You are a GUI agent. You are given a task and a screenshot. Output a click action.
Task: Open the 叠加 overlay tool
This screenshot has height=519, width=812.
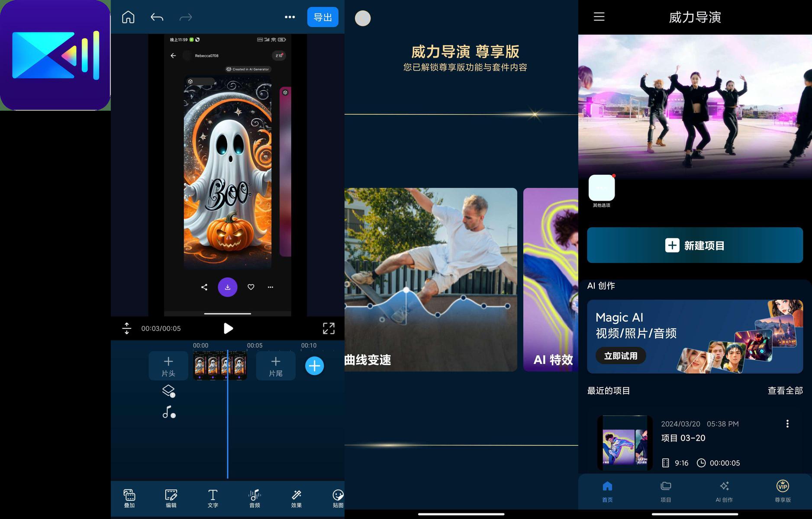129,498
